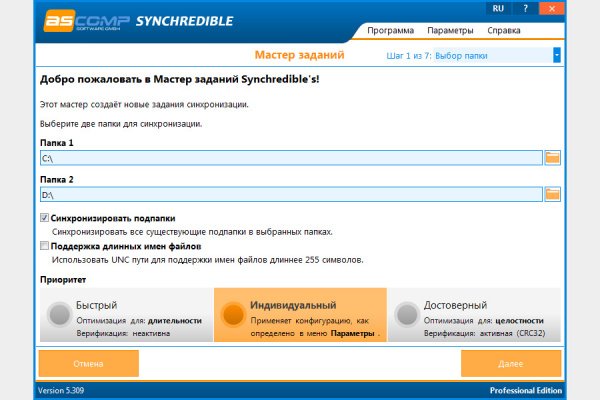Open the Параметры menu

point(450,30)
